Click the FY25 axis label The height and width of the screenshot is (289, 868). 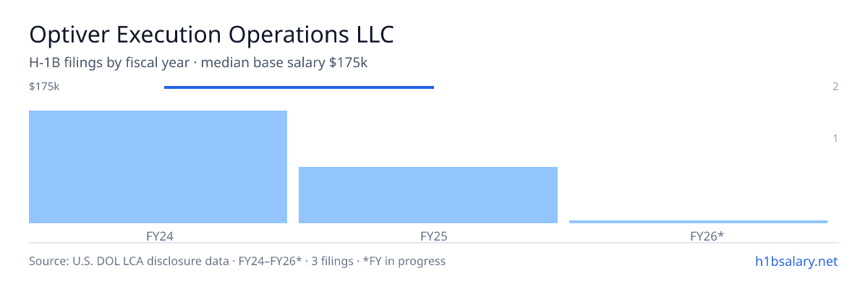coord(428,236)
